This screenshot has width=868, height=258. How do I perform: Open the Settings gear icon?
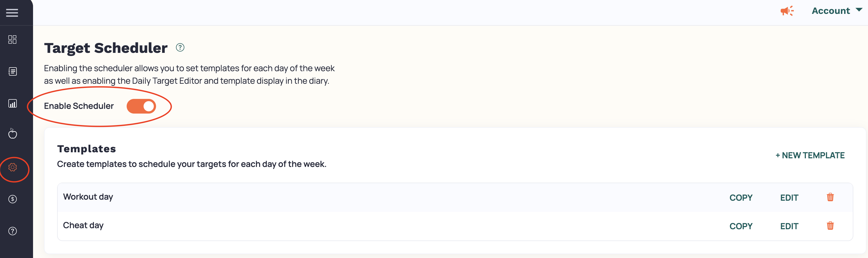tap(13, 167)
